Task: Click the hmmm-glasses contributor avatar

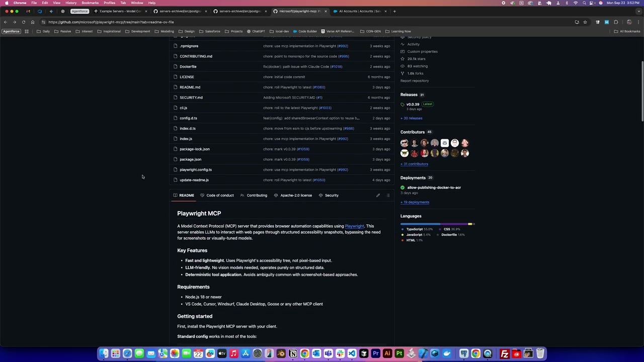Action: pos(455,143)
